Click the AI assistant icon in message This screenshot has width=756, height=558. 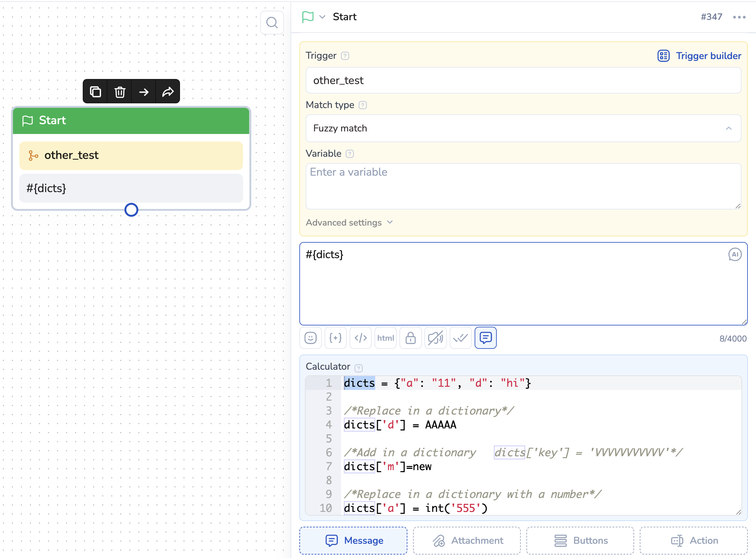[x=735, y=254]
